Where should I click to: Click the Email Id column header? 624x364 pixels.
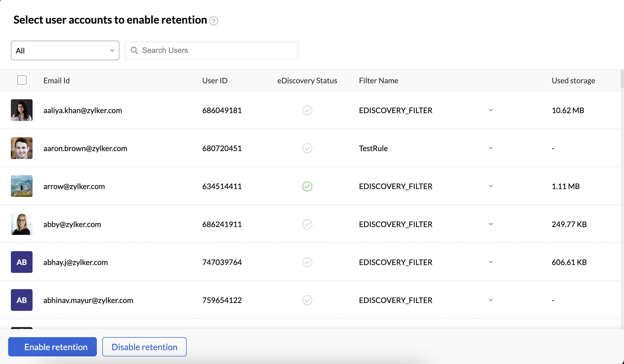point(56,80)
